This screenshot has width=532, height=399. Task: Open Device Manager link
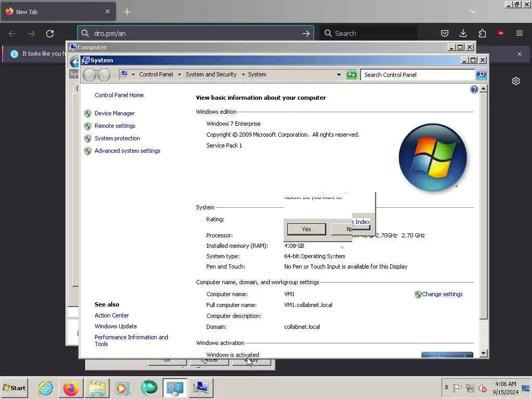click(114, 113)
